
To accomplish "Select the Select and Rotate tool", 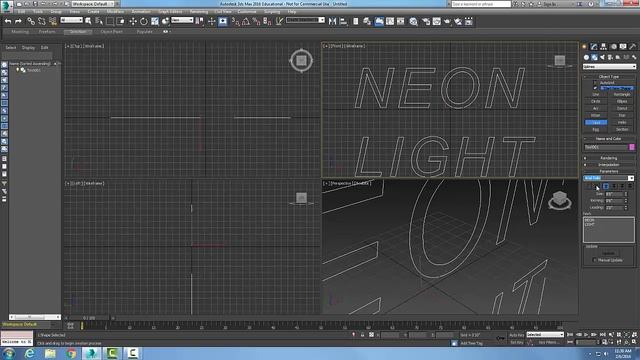I will [144, 21].
